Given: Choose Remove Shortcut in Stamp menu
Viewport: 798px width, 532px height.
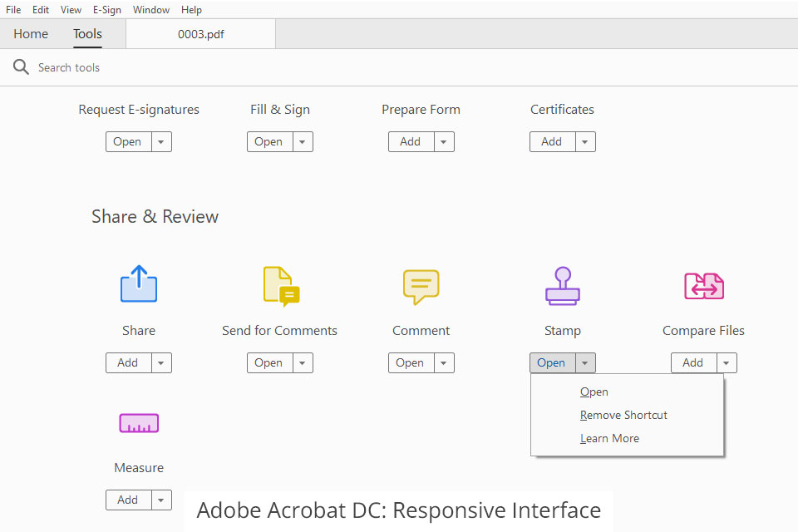Looking at the screenshot, I should [x=627, y=416].
